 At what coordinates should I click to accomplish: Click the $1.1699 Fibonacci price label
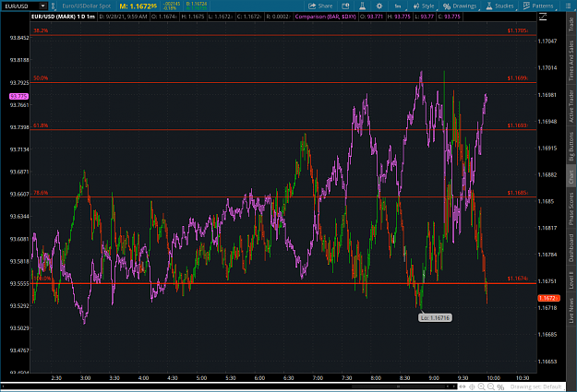point(517,78)
